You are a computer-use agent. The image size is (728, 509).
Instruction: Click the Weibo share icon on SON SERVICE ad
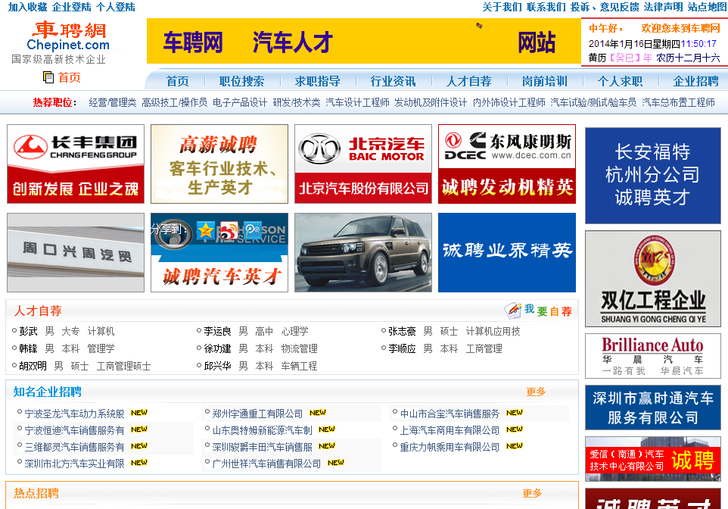(x=229, y=231)
